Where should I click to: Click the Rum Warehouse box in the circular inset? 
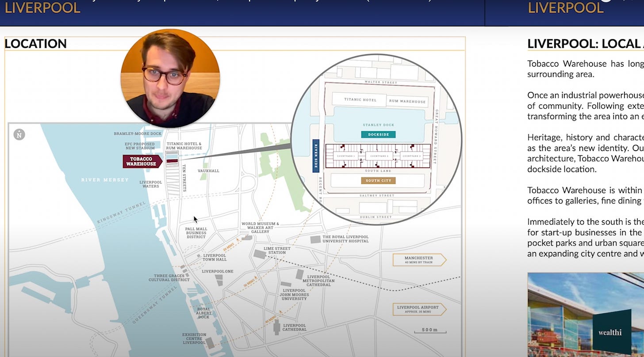click(x=407, y=101)
